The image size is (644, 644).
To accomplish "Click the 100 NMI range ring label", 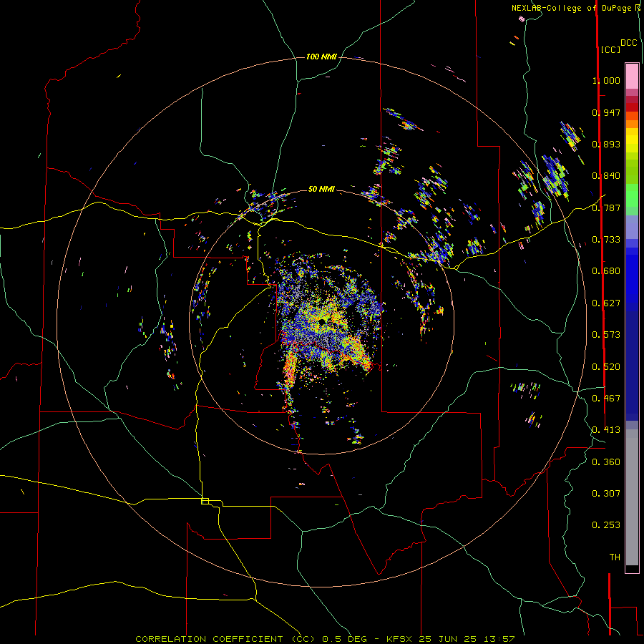I will pos(321,57).
